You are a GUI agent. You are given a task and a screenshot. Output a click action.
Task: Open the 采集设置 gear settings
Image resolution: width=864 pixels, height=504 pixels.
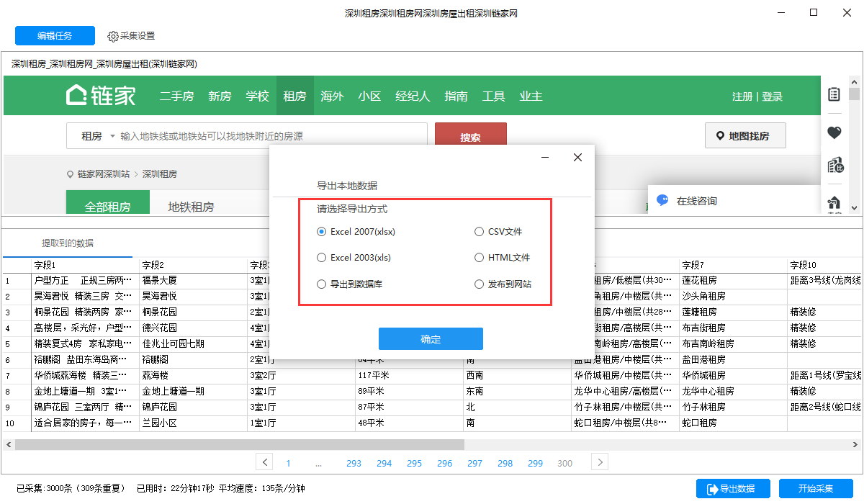point(131,36)
